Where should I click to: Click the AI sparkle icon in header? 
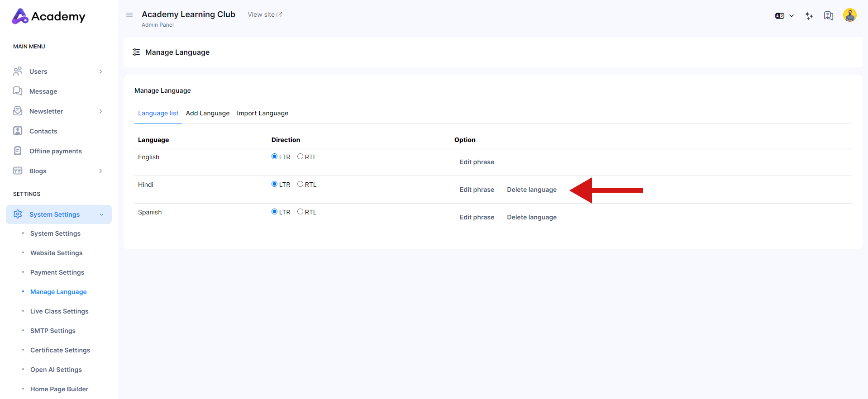pyautogui.click(x=809, y=16)
